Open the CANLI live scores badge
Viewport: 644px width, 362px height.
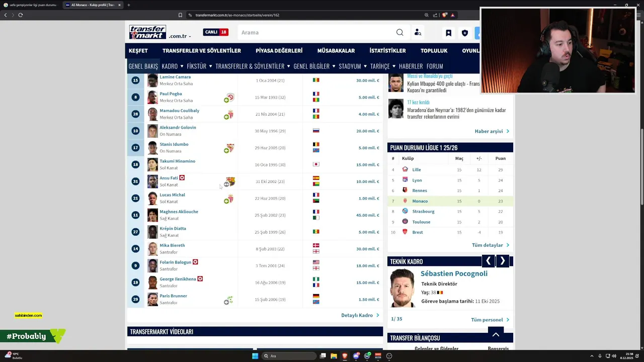coord(216,32)
